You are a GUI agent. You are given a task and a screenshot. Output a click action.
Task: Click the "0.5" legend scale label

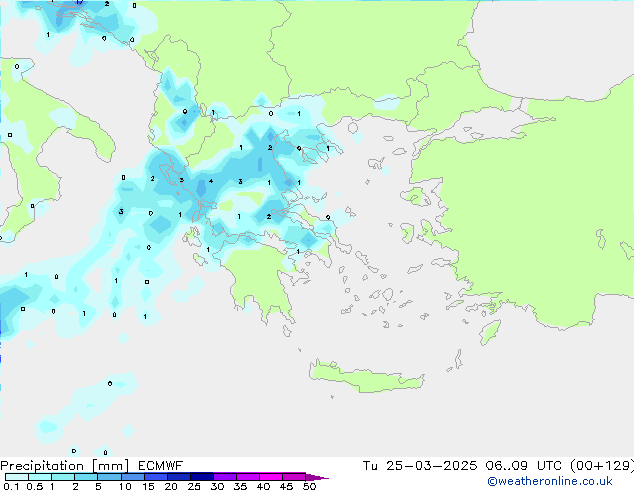[x=34, y=486]
